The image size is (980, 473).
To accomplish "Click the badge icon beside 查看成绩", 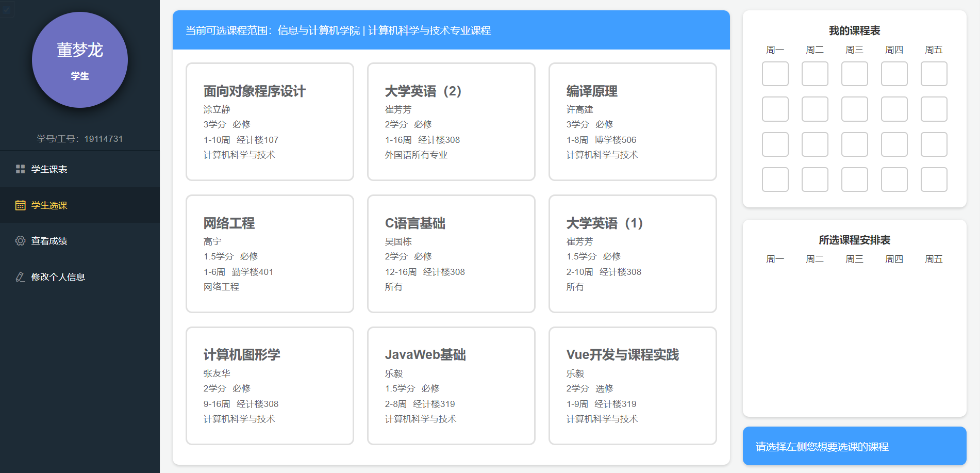I will 20,241.
